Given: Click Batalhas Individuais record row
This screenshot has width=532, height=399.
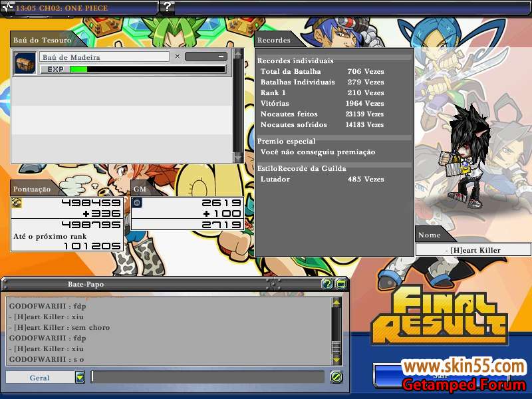Looking at the screenshot, I should click(323, 82).
